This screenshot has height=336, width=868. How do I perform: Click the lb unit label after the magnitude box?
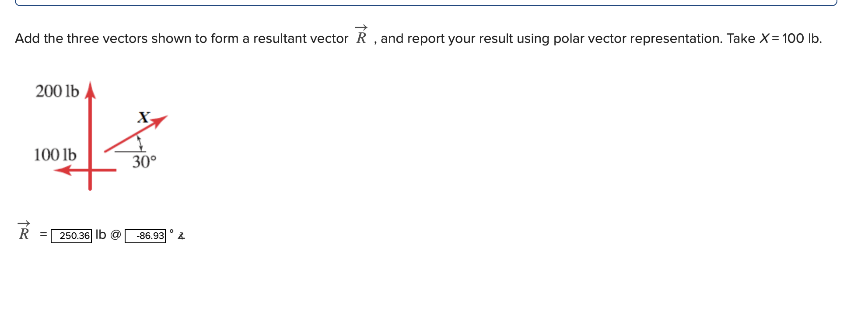[101, 235]
